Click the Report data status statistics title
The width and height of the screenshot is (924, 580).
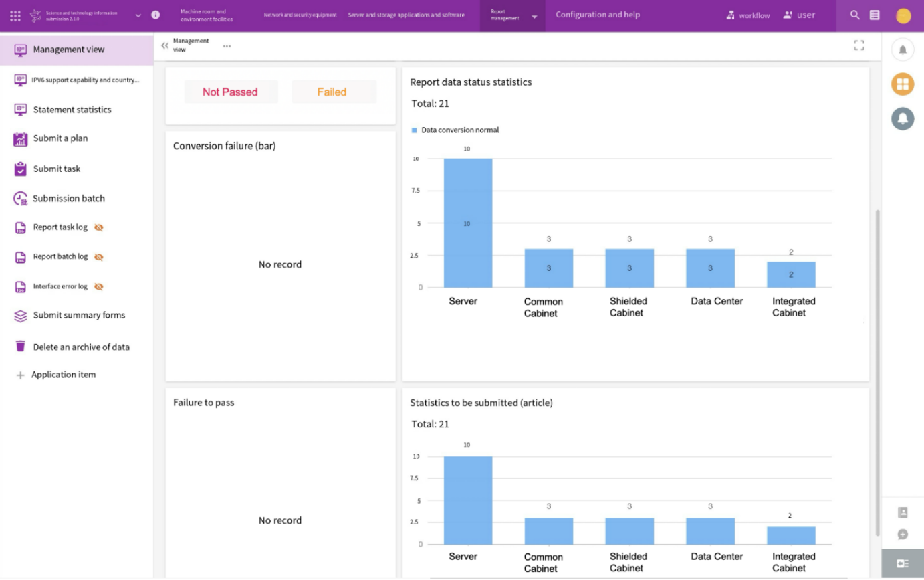[471, 82]
